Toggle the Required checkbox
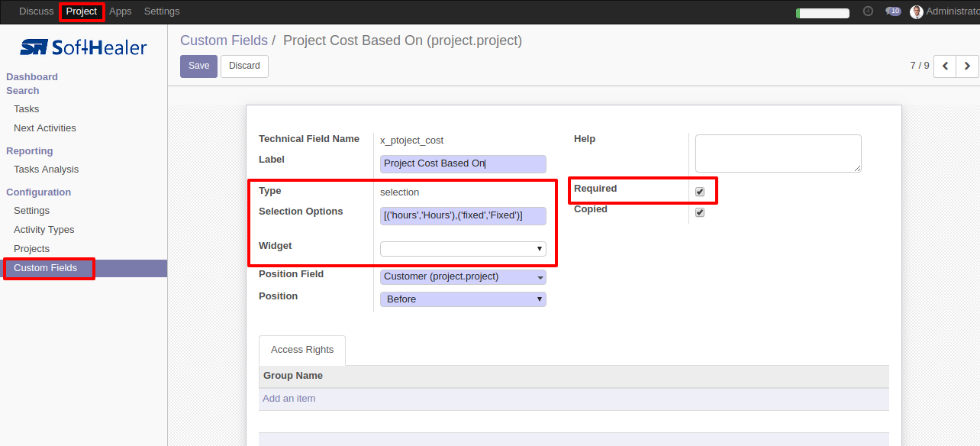 (x=700, y=192)
